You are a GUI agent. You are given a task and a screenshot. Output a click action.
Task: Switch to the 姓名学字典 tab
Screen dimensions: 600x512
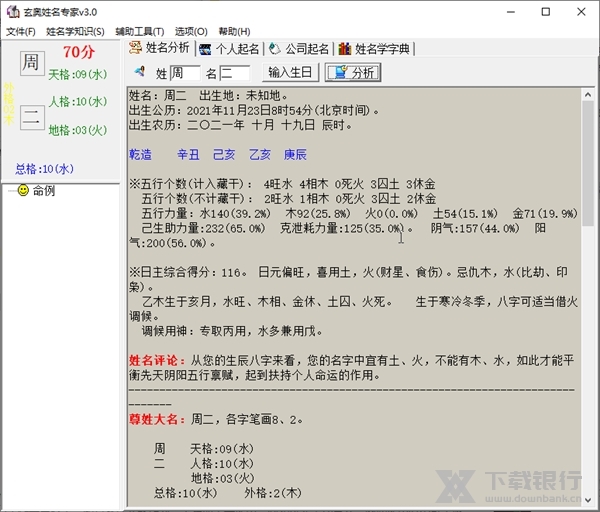click(x=375, y=49)
